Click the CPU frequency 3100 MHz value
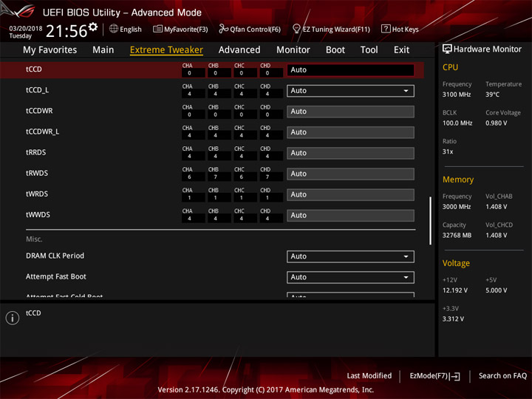 457,95
